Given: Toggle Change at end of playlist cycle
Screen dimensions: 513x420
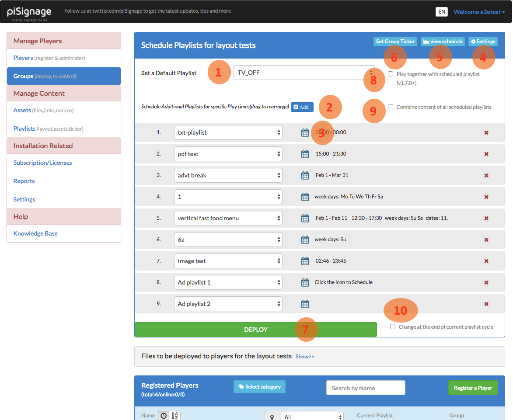Looking at the screenshot, I should tap(393, 326).
